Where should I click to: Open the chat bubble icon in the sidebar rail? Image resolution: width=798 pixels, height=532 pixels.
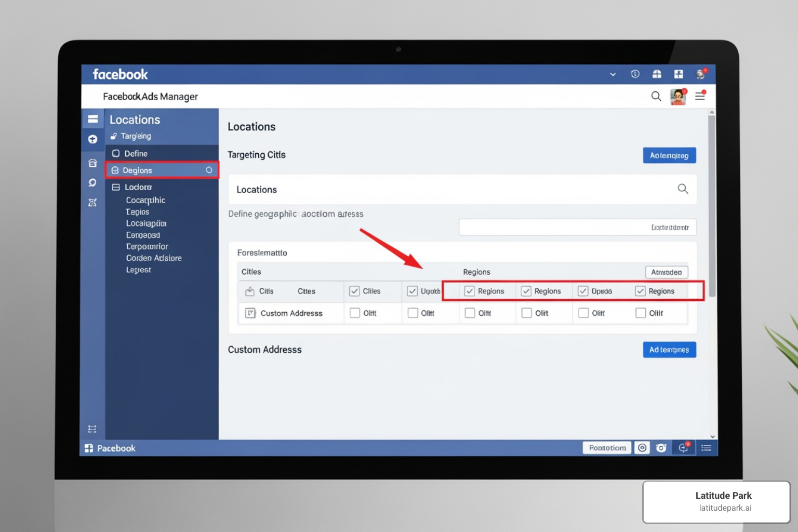click(92, 182)
